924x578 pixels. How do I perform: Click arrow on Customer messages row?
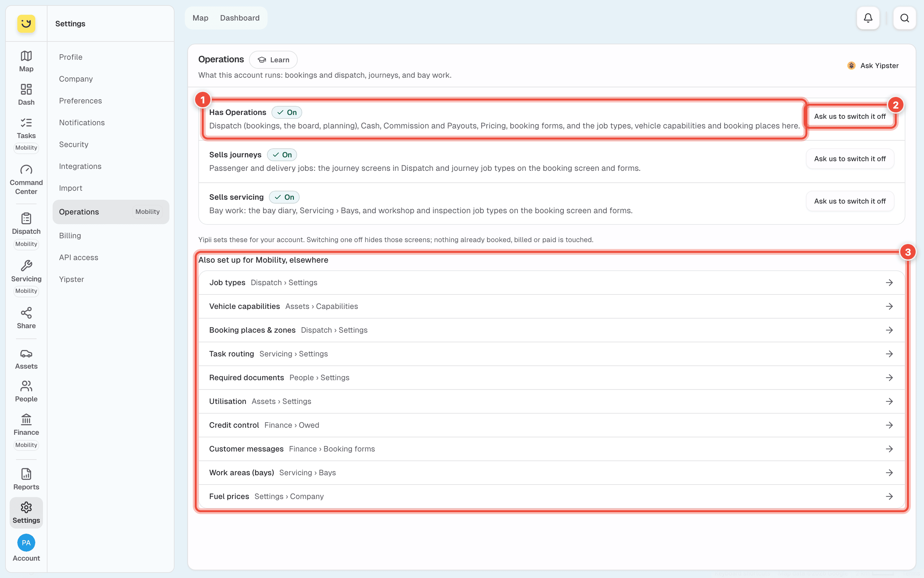click(889, 449)
